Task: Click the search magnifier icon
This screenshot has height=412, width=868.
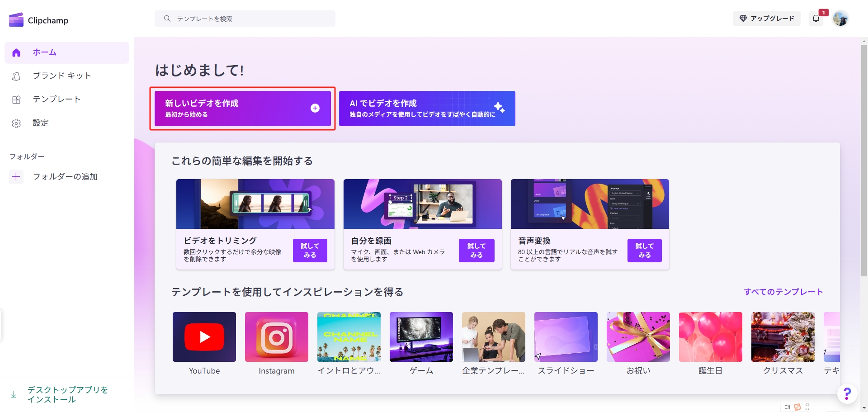Action: coord(167,19)
